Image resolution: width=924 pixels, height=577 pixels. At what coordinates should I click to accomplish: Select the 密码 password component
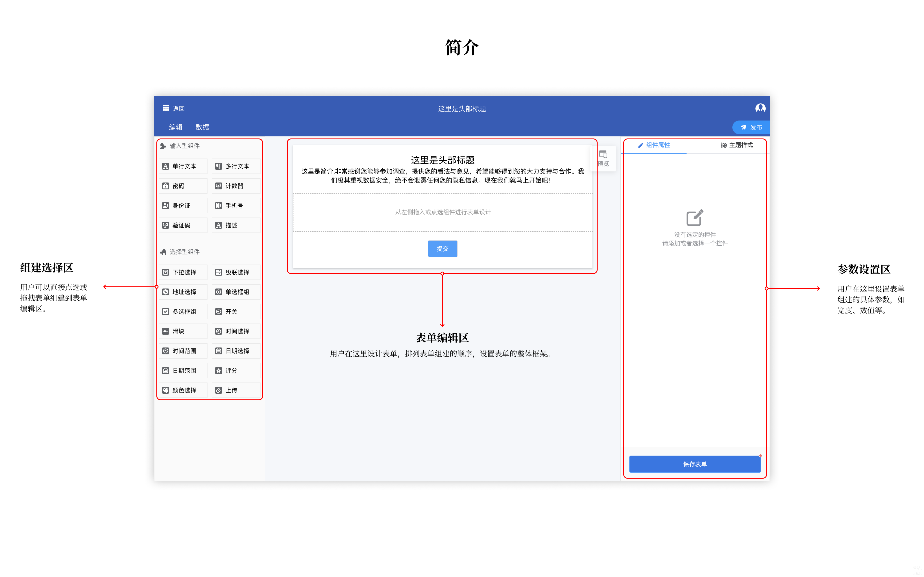pyautogui.click(x=183, y=186)
